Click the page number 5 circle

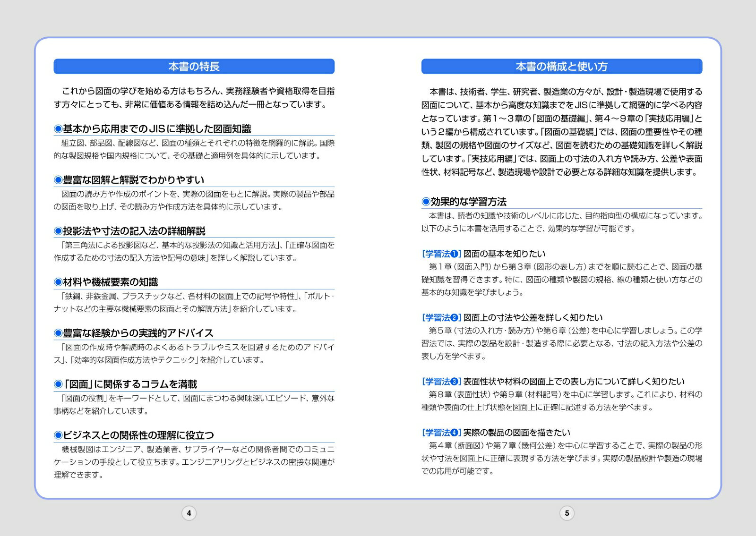[567, 513]
